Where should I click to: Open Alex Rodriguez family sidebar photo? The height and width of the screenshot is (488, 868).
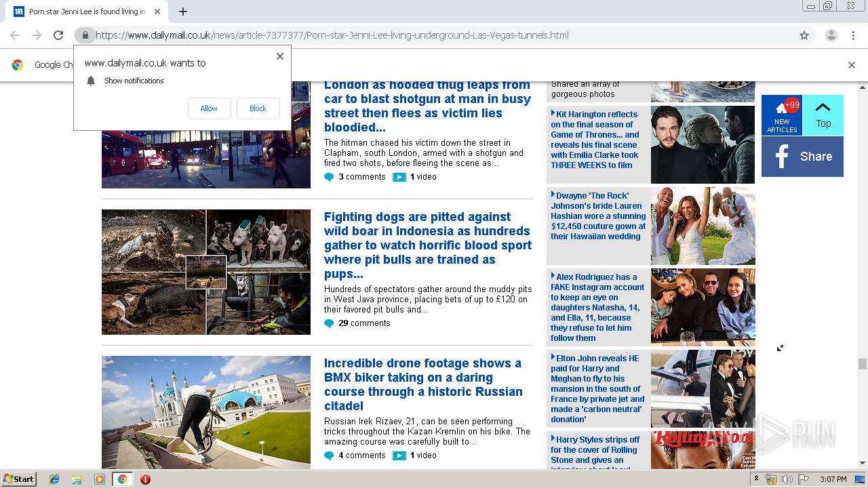703,307
